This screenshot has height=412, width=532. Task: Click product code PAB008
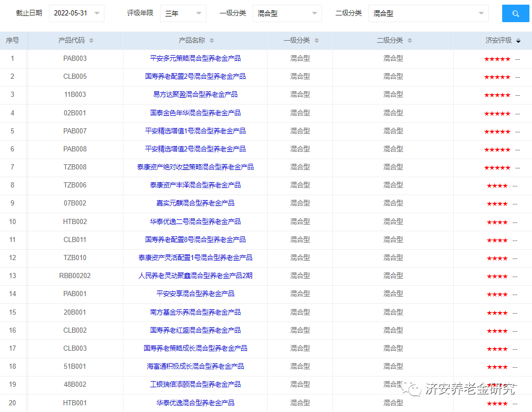(x=75, y=149)
